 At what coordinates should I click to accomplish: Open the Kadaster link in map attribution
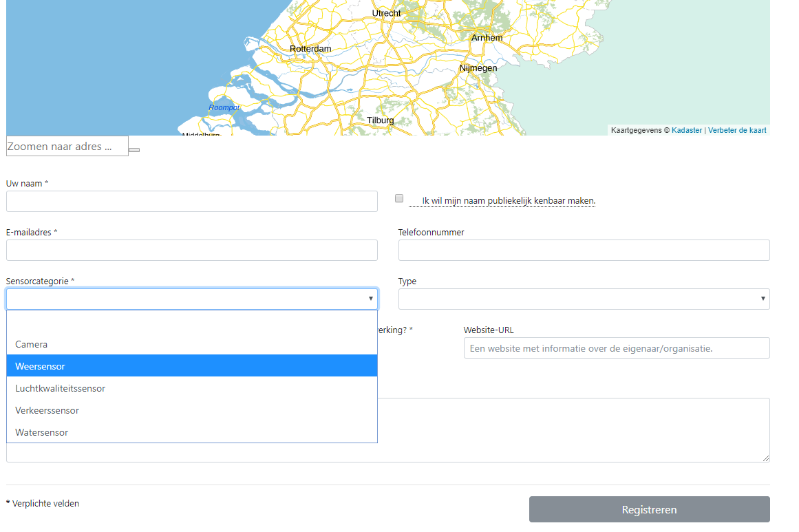687,130
